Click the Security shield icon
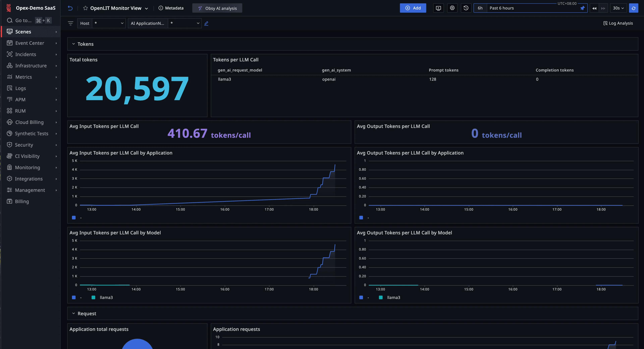Image resolution: width=644 pixels, height=349 pixels. [10, 145]
